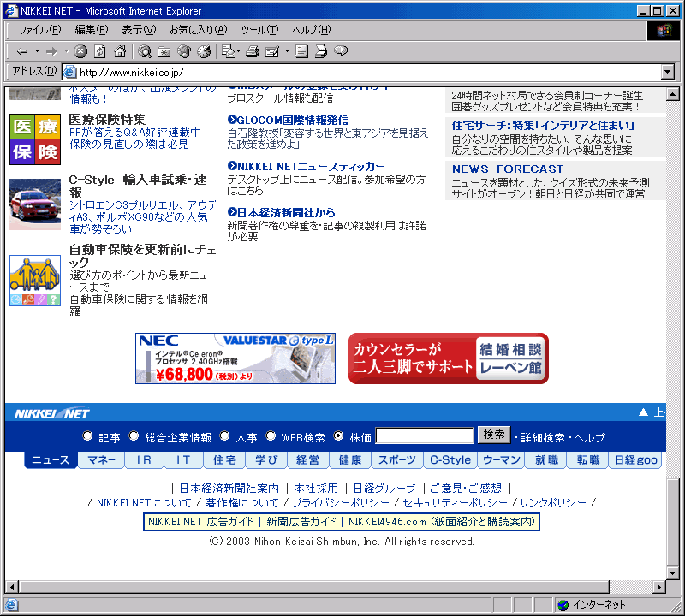Open the 編集(E) menu

point(92,30)
